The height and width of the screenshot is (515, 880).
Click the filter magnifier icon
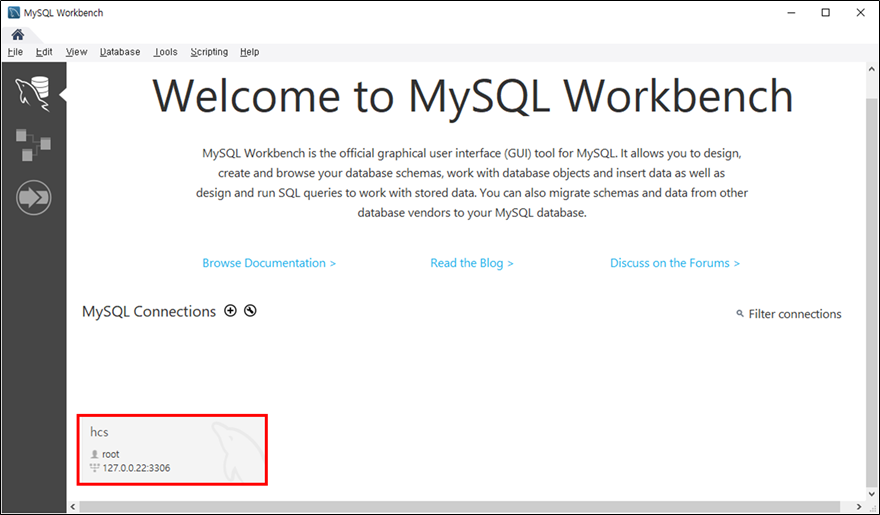coord(740,314)
